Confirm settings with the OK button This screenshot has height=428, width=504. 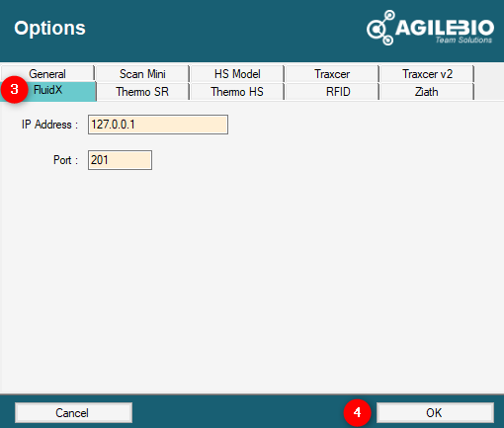(435, 412)
